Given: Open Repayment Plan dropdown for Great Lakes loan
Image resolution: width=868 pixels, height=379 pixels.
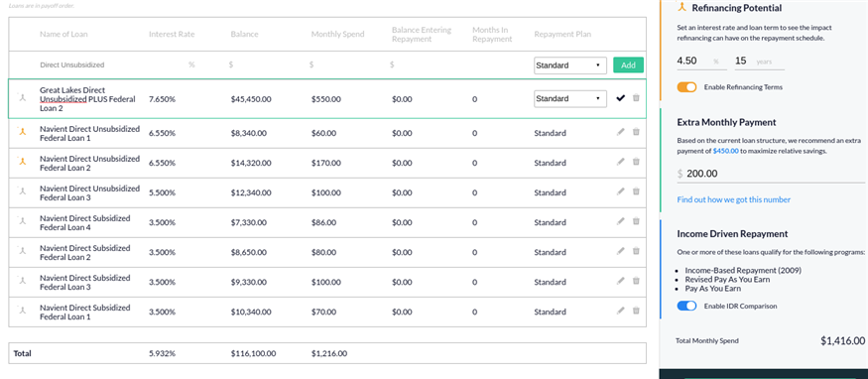Looking at the screenshot, I should [x=570, y=98].
